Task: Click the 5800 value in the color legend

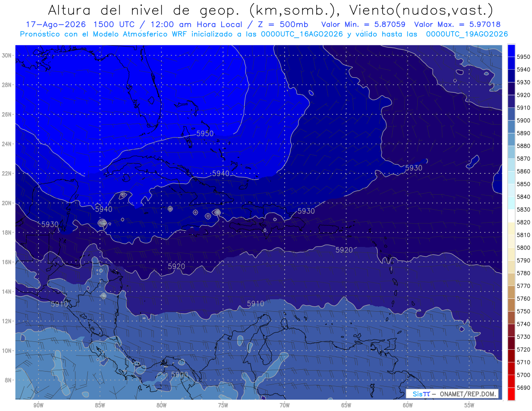Action: 524,247
